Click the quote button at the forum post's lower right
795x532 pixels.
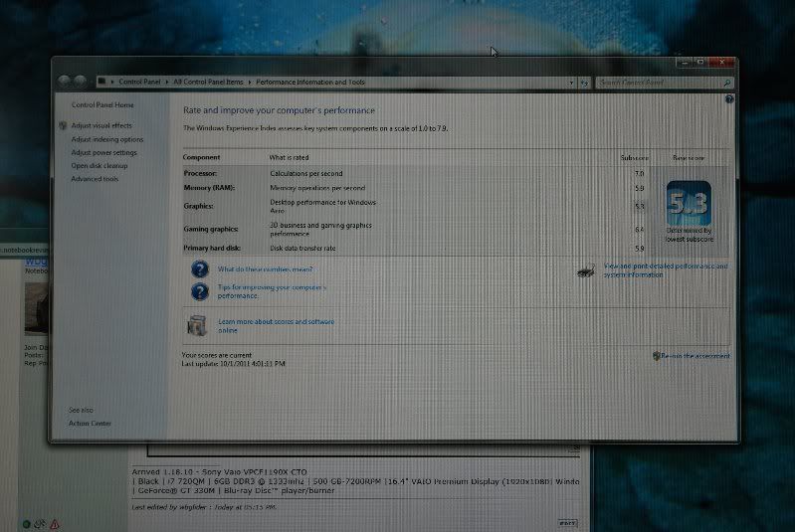[568, 523]
